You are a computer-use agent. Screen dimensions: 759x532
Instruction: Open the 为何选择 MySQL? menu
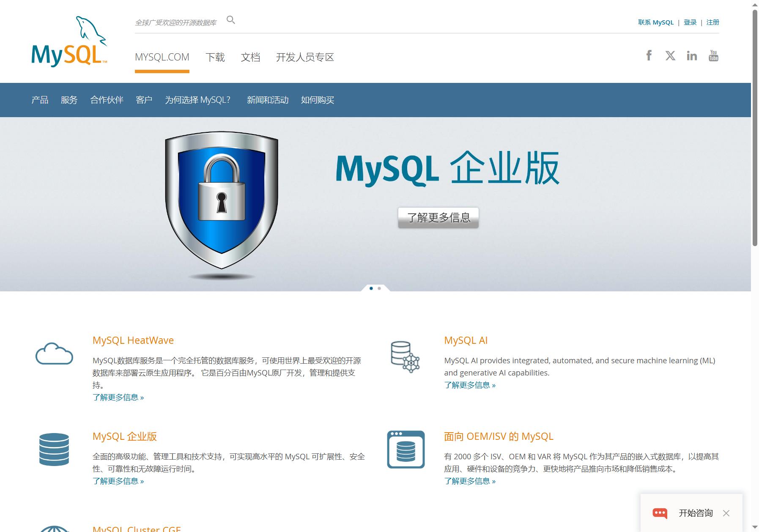[197, 100]
